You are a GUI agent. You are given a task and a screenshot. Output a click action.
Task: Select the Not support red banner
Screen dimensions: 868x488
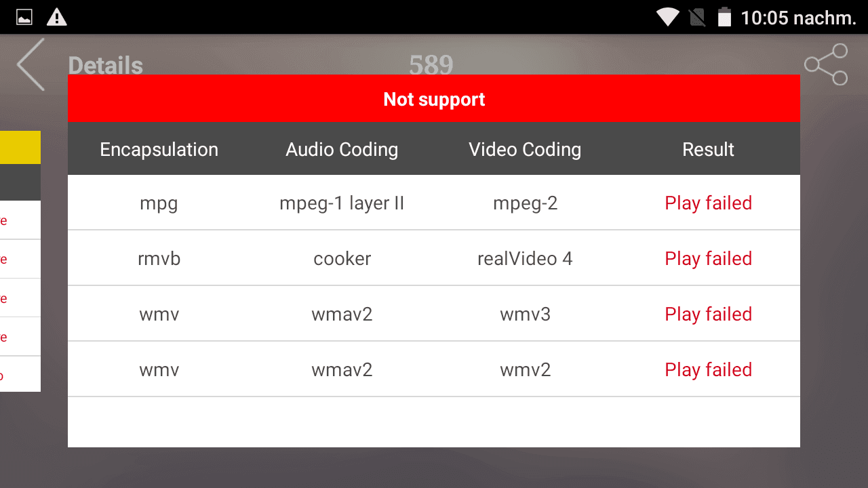tap(434, 99)
